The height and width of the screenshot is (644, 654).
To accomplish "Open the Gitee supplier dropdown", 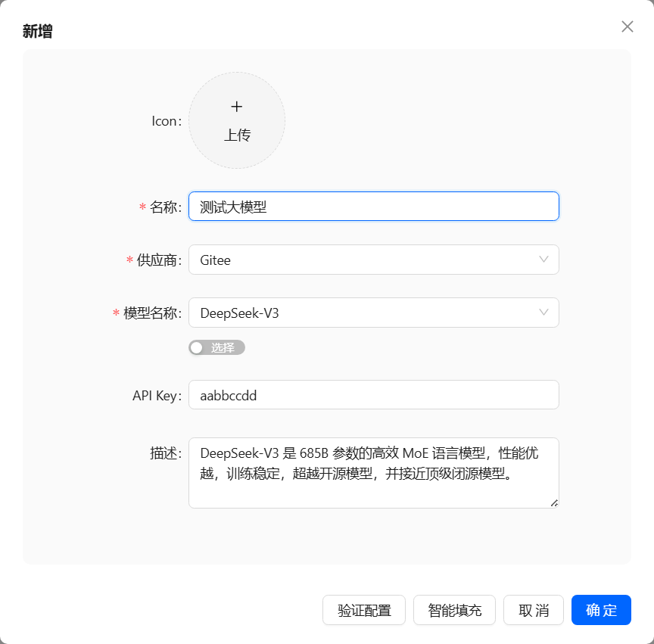I will tap(363, 260).
